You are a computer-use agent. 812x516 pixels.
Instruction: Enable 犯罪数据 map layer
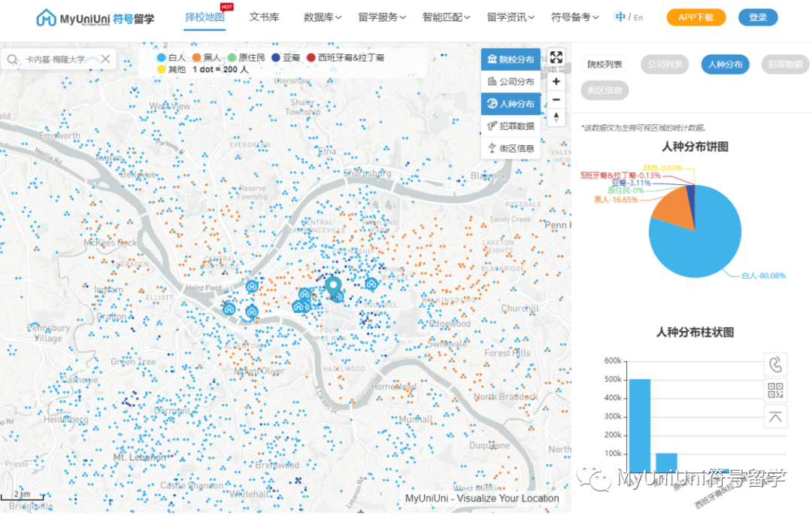tap(511, 126)
